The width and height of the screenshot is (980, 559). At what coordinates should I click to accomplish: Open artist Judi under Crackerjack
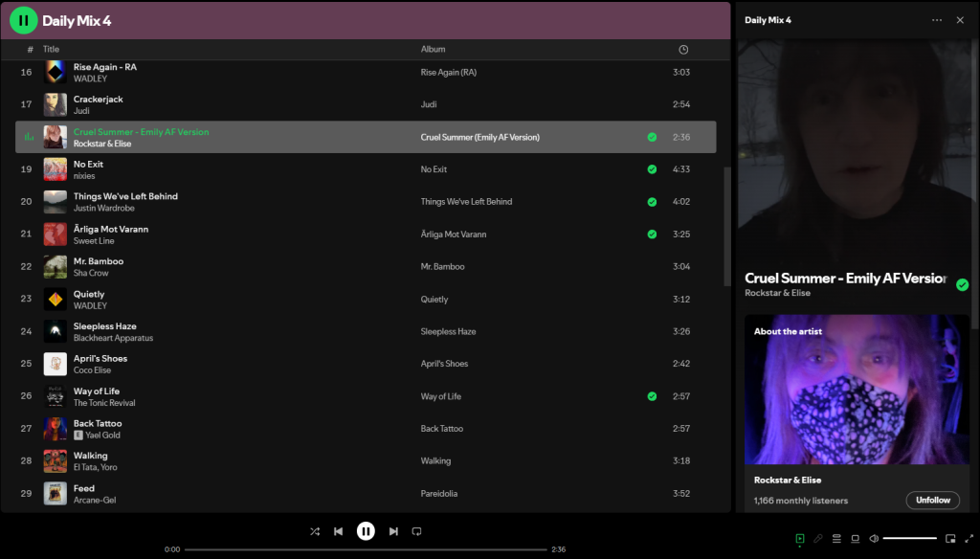click(x=81, y=111)
